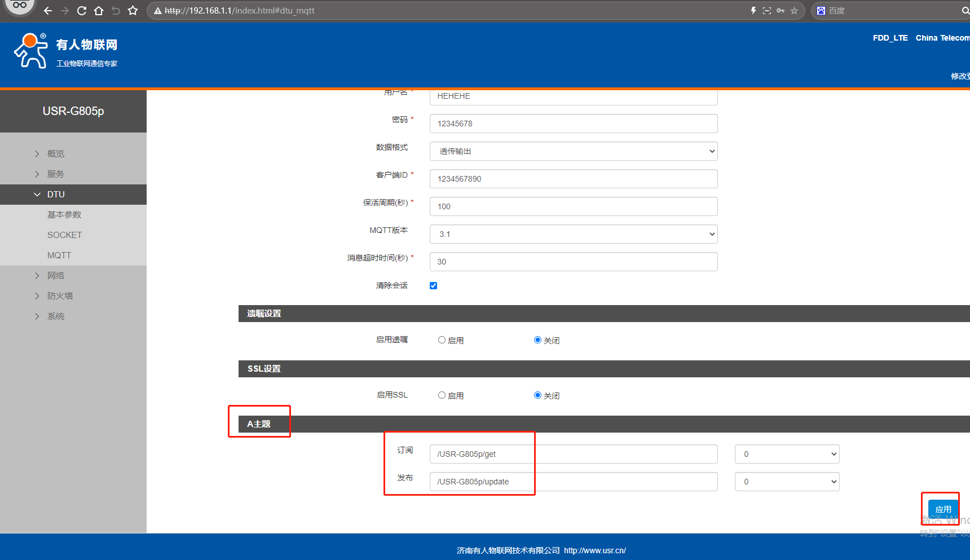
Task: Open SOCKET page in DTU submenu
Action: pos(64,235)
